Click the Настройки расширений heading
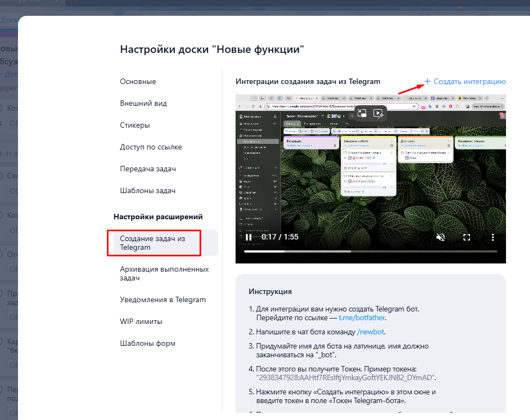Viewport: 530px width, 420px height. pyautogui.click(x=158, y=217)
